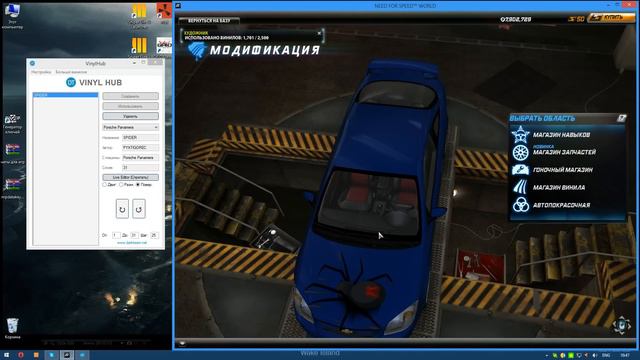Open the website link at VinylHub bottom

132,242
